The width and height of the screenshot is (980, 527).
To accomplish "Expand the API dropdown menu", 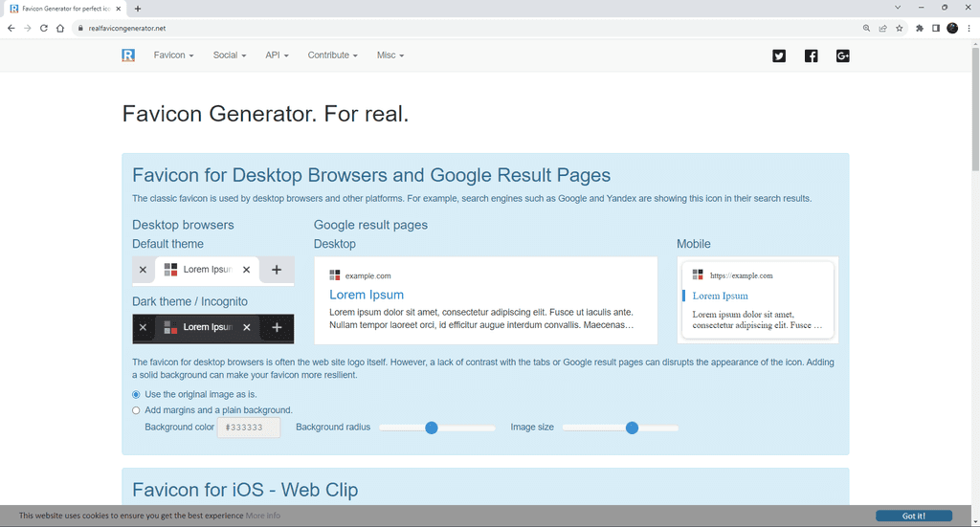I will (x=277, y=55).
